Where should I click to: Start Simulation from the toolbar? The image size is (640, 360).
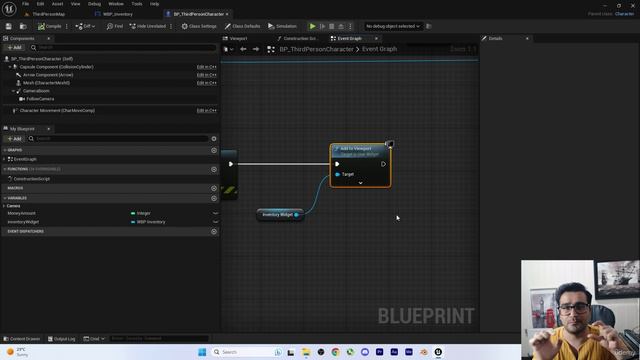tap(282, 26)
